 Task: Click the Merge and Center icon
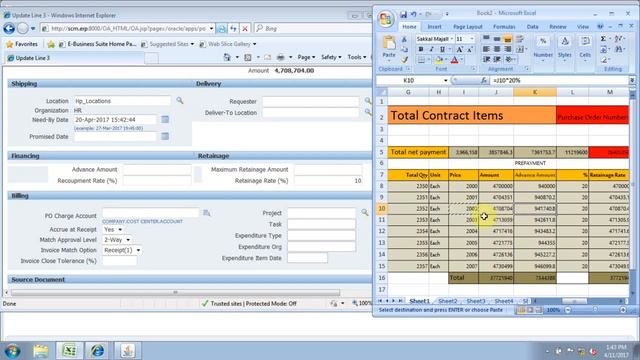pyautogui.click(x=520, y=49)
